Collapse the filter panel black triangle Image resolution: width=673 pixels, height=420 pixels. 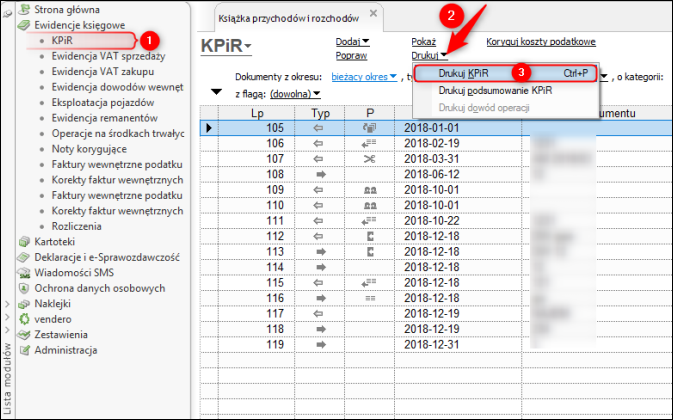[216, 92]
